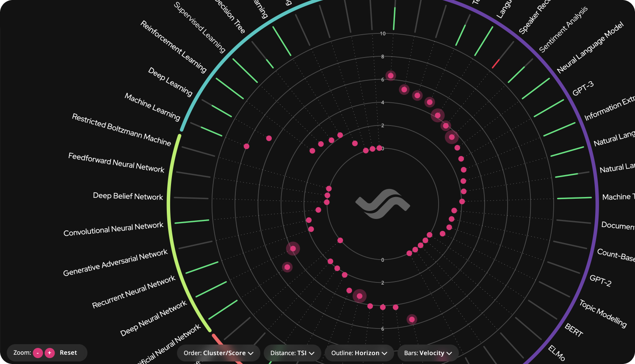Select the ELMo label
This screenshot has width=635, height=364.
pyautogui.click(x=557, y=353)
